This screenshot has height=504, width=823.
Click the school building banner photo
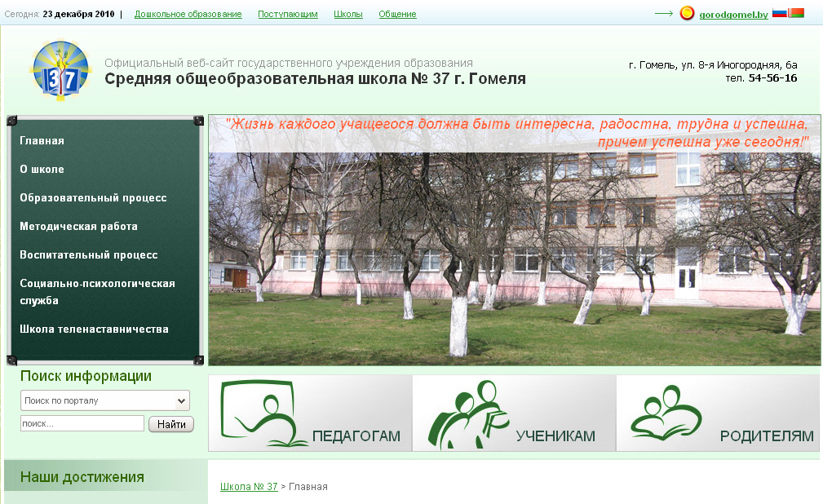click(x=514, y=261)
